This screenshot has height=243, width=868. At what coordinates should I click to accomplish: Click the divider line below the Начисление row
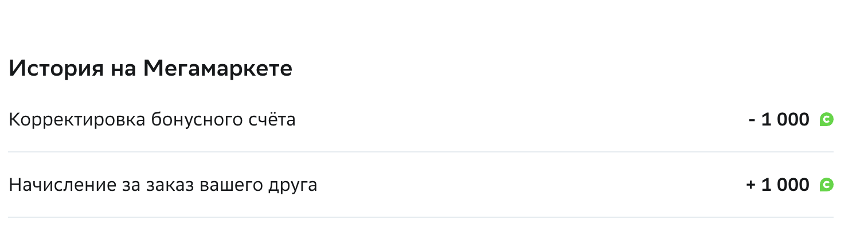[x=420, y=217]
